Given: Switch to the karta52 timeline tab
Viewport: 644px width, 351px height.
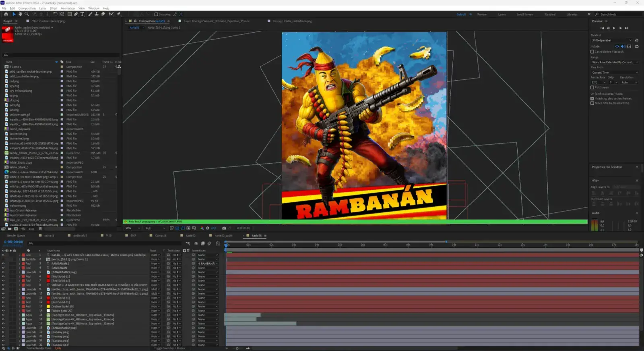Looking at the screenshot, I should tap(190, 236).
